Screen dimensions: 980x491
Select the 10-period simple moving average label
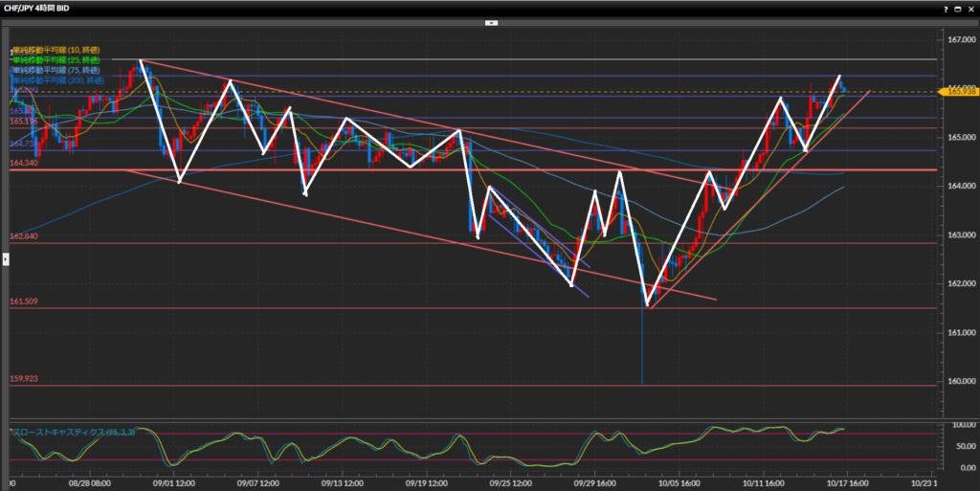point(56,50)
